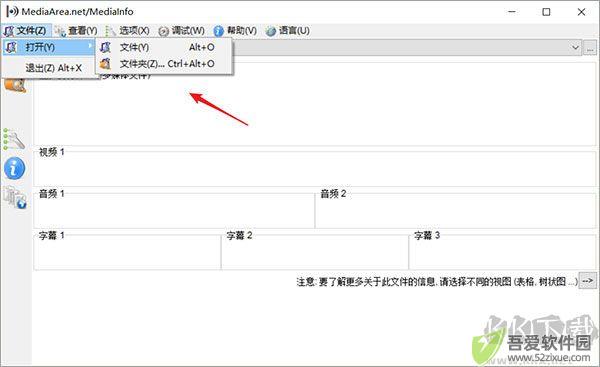Click the 视频 1 panel

coord(315,167)
